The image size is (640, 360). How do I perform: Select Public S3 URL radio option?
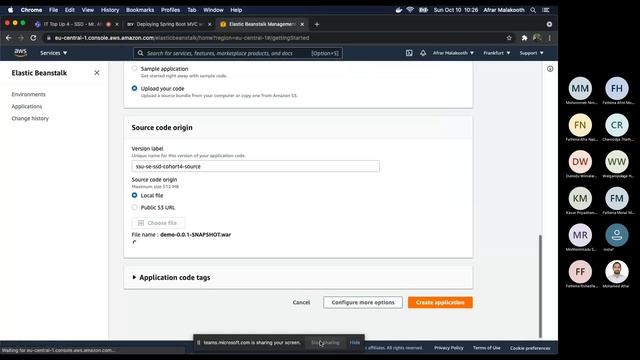134,207
